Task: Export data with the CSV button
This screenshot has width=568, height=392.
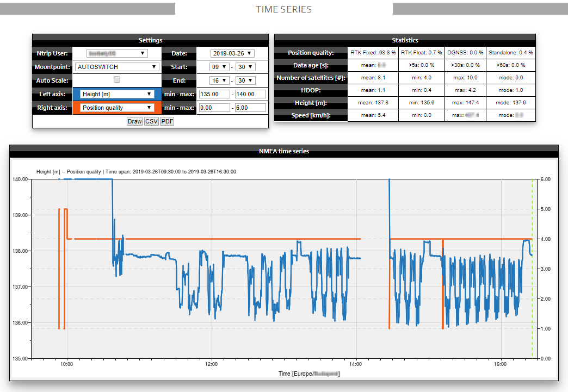Action: tap(151, 121)
